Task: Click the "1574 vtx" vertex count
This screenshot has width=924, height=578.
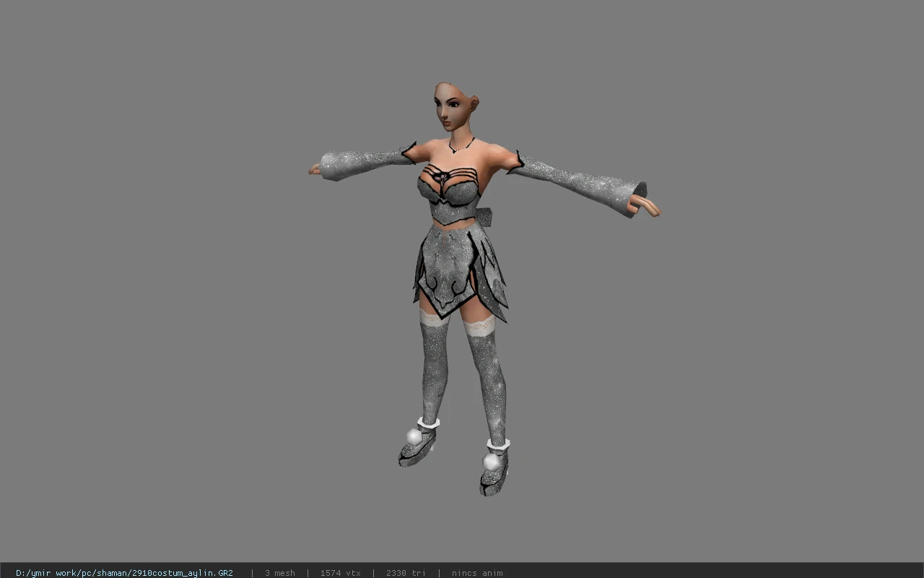Action: (341, 573)
